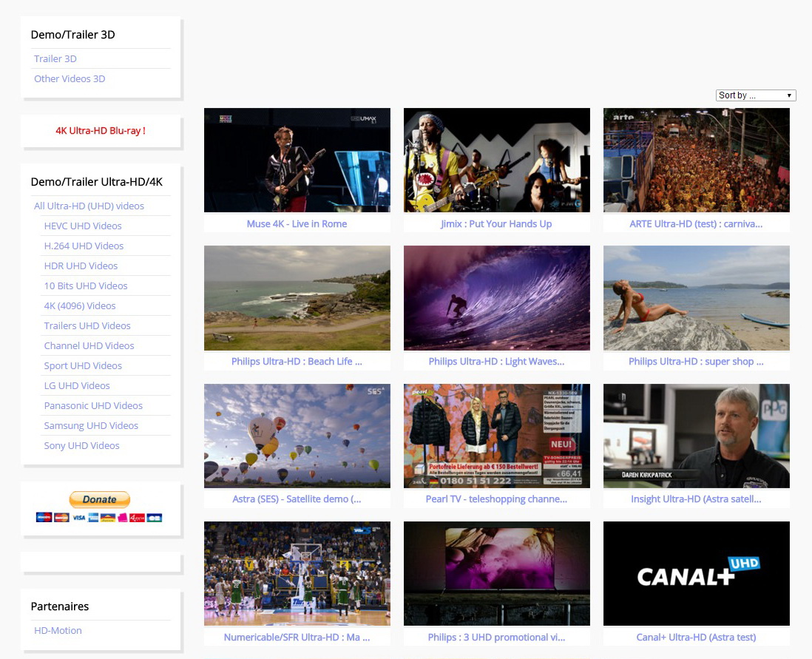The image size is (812, 659).
Task: Click the PayPal Donate button
Action: [99, 499]
